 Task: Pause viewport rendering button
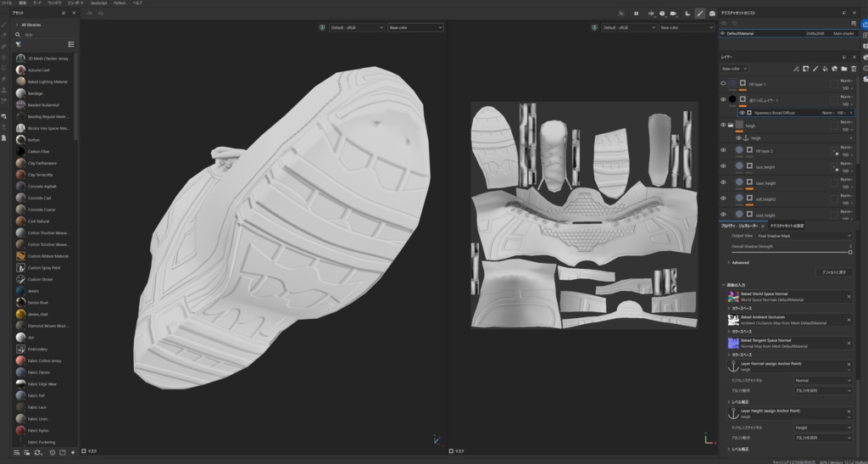click(636, 14)
